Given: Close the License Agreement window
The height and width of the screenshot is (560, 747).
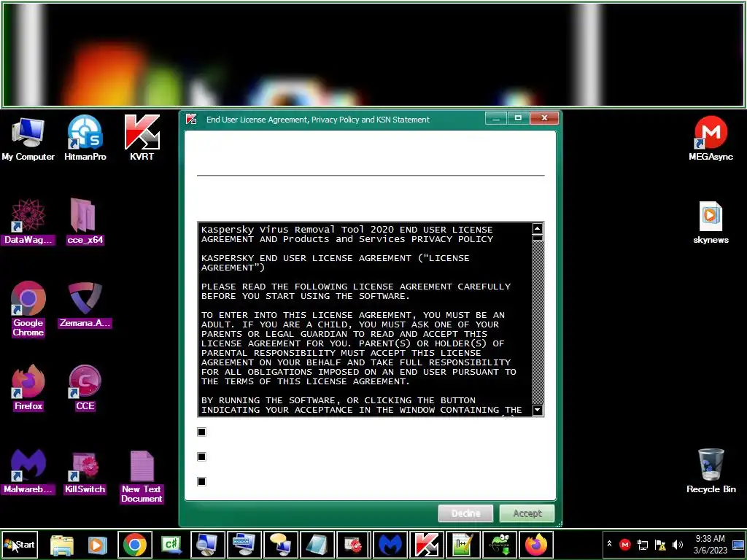Looking at the screenshot, I should coord(544,117).
